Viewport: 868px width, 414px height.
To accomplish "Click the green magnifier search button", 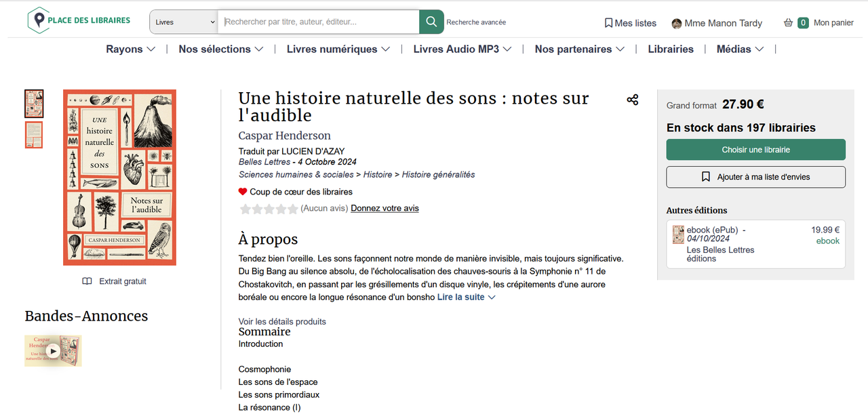I will (431, 22).
